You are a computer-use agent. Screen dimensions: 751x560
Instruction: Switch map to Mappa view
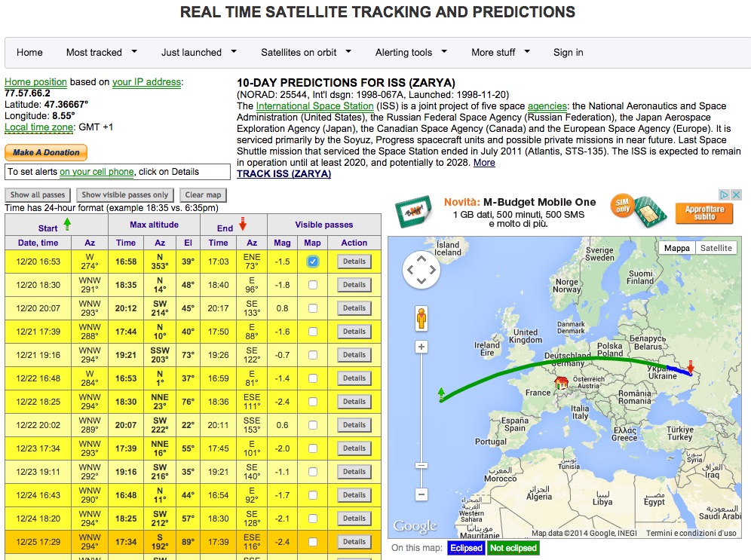coord(677,248)
